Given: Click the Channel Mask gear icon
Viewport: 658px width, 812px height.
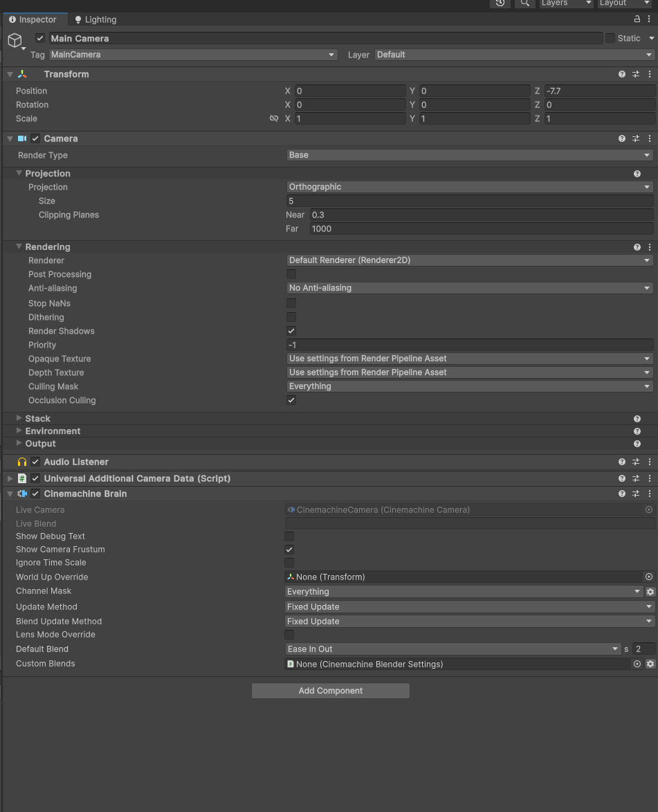Looking at the screenshot, I should click(x=650, y=592).
